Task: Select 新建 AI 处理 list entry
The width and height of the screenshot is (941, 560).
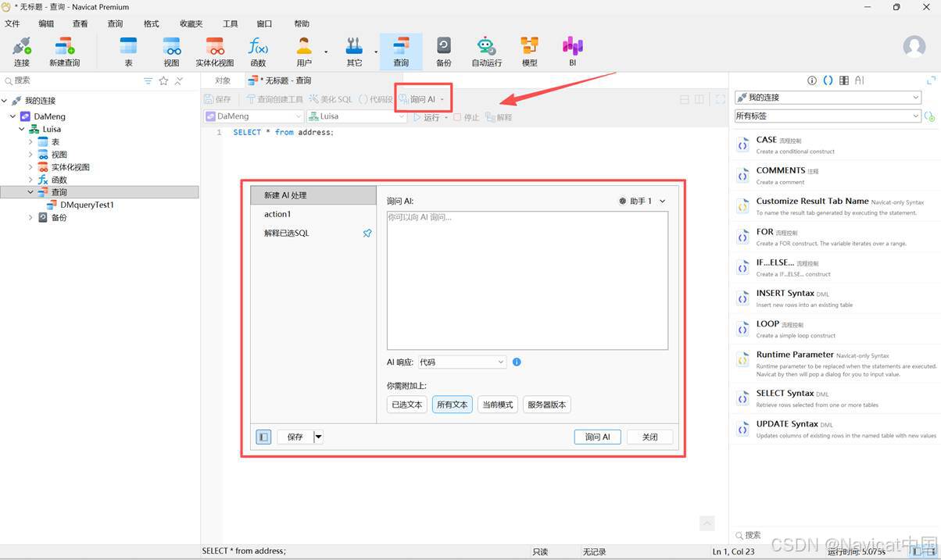Action: tap(313, 195)
